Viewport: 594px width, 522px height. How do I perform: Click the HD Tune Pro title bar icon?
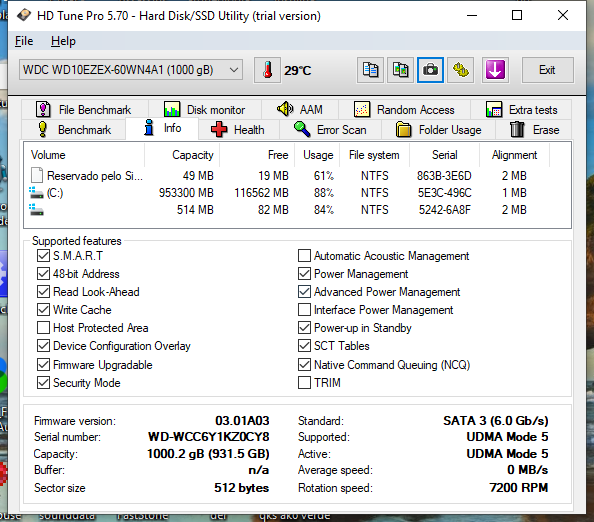24,16
